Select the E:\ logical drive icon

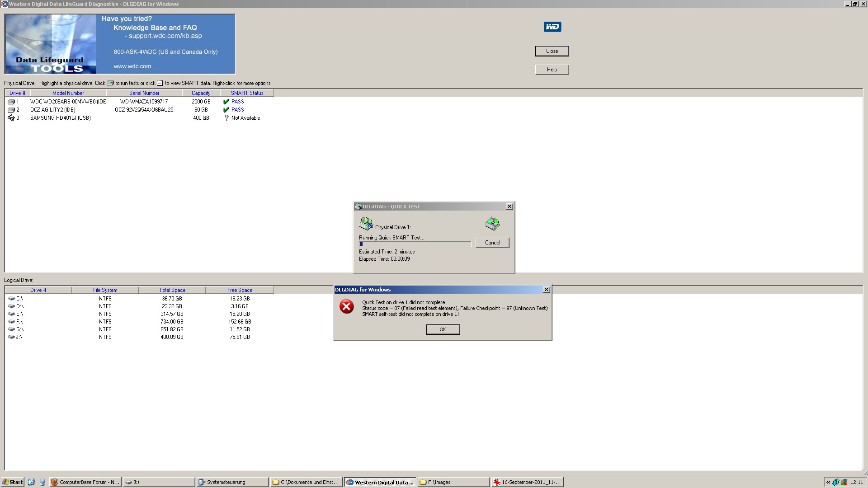(x=11, y=314)
